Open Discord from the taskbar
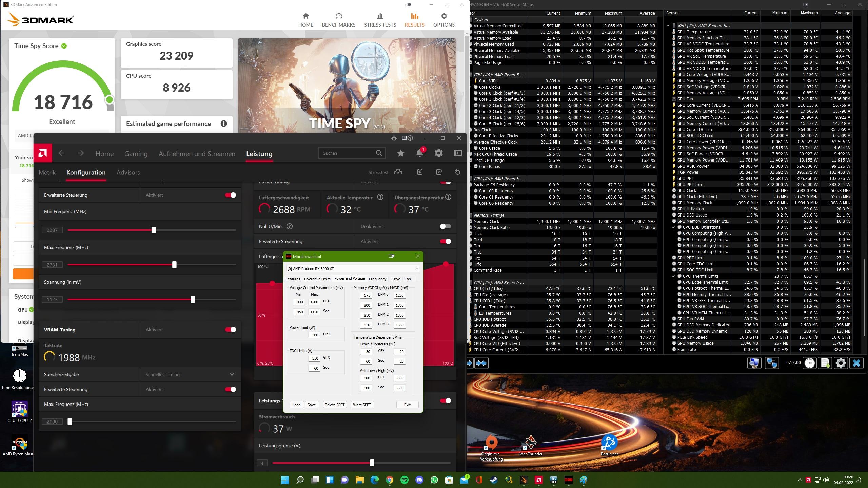The height and width of the screenshot is (488, 868). (x=419, y=480)
